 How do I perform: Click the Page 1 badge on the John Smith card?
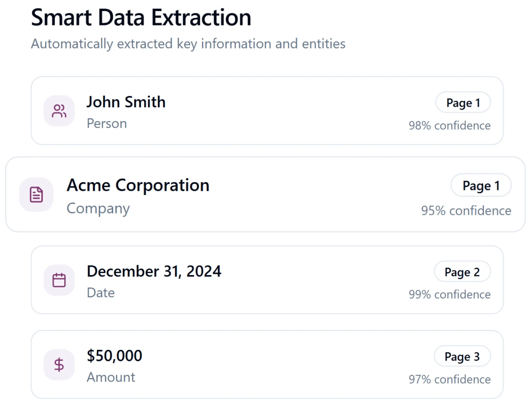463,102
